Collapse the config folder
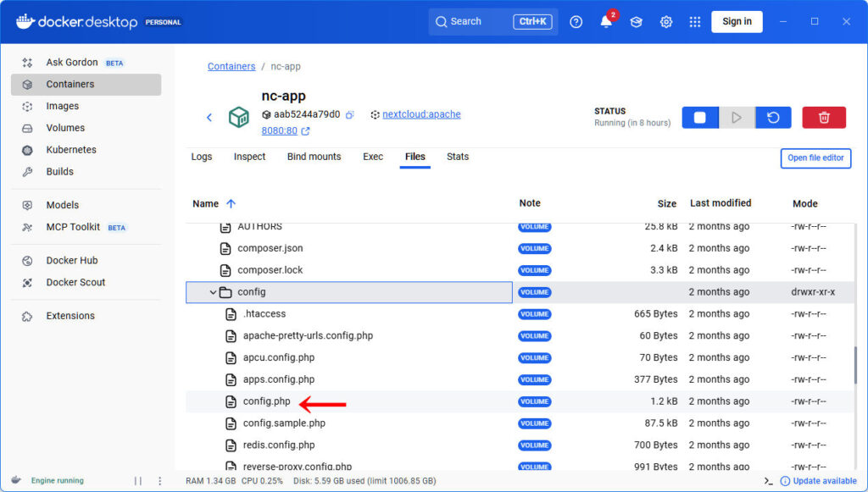Viewport: 868px width, 492px height. [213, 292]
